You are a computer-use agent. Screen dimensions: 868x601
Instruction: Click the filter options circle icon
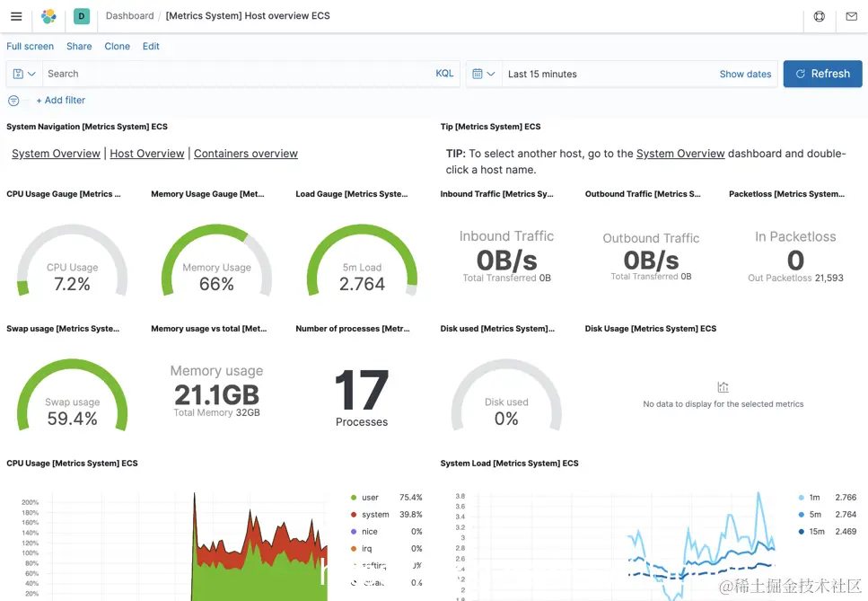pos(13,101)
